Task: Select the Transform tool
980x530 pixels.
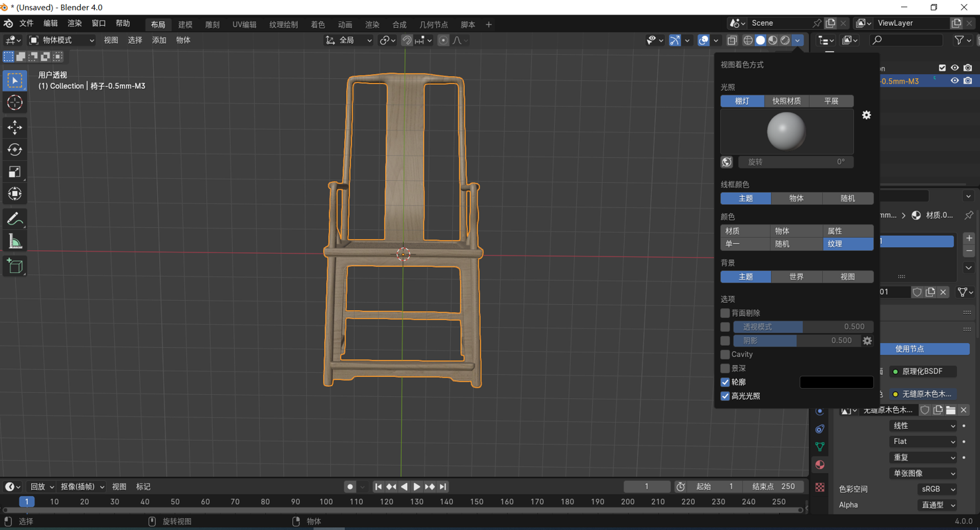Action: click(15, 195)
